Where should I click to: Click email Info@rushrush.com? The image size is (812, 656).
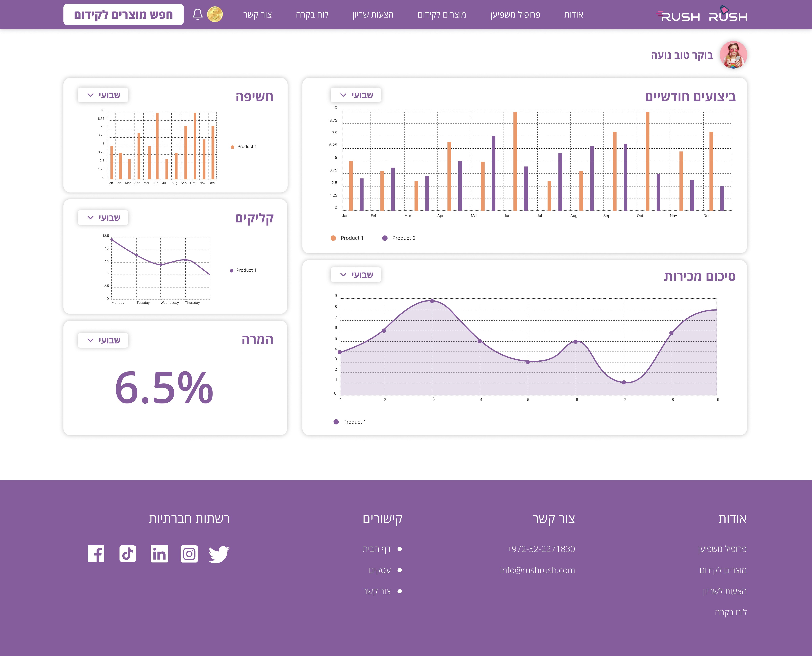point(537,570)
